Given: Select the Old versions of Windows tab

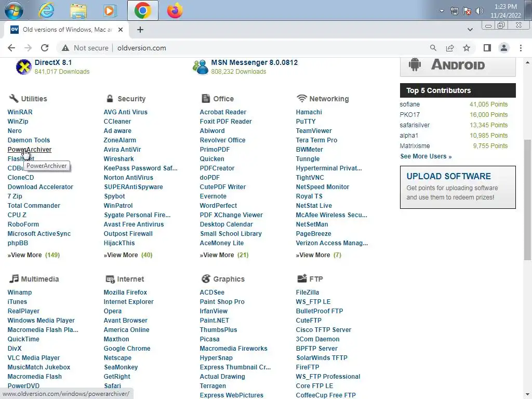Looking at the screenshot, I should tap(66, 30).
